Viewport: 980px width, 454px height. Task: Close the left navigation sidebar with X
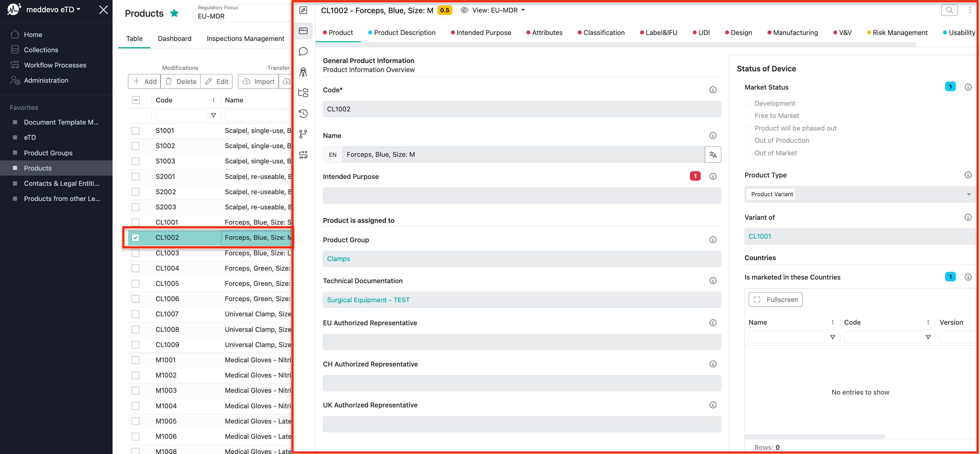click(104, 10)
